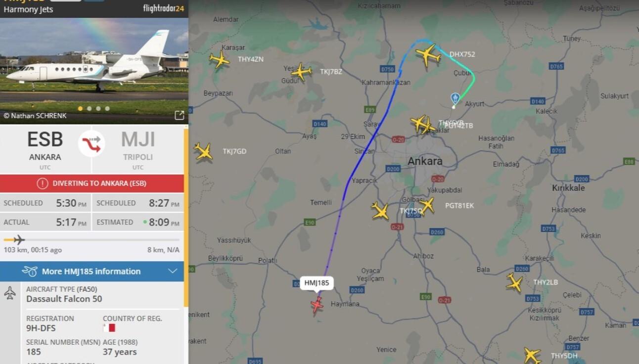Open aircraft photo in external view
Screen dimensions: 639x364
[179, 115]
